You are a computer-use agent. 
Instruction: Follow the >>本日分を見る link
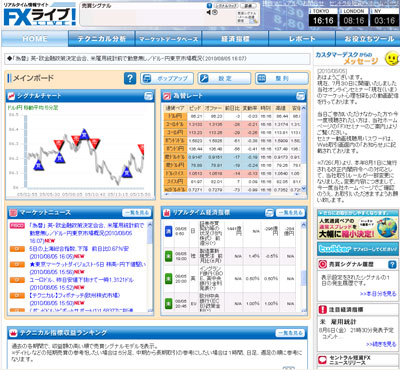[378, 294]
